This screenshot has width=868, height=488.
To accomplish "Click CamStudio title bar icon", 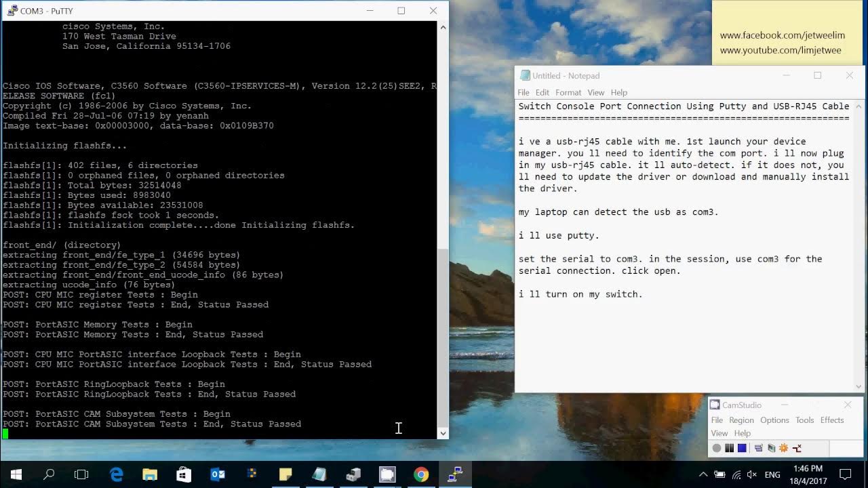I will click(x=715, y=405).
